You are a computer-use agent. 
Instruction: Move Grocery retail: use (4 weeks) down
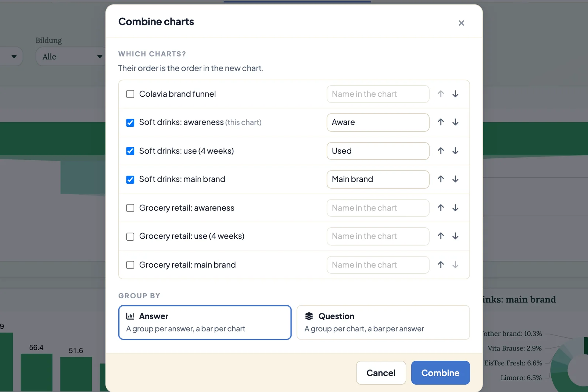click(x=455, y=236)
